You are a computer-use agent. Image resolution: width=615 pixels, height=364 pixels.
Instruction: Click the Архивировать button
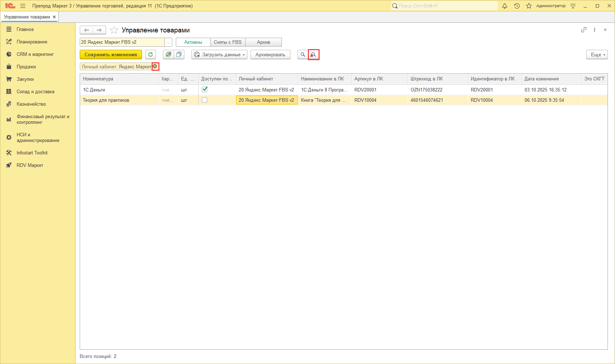coord(270,54)
